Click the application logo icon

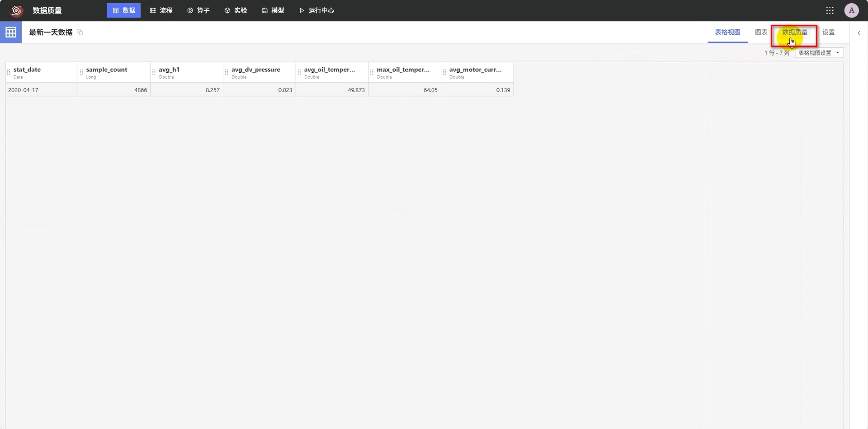coord(16,10)
